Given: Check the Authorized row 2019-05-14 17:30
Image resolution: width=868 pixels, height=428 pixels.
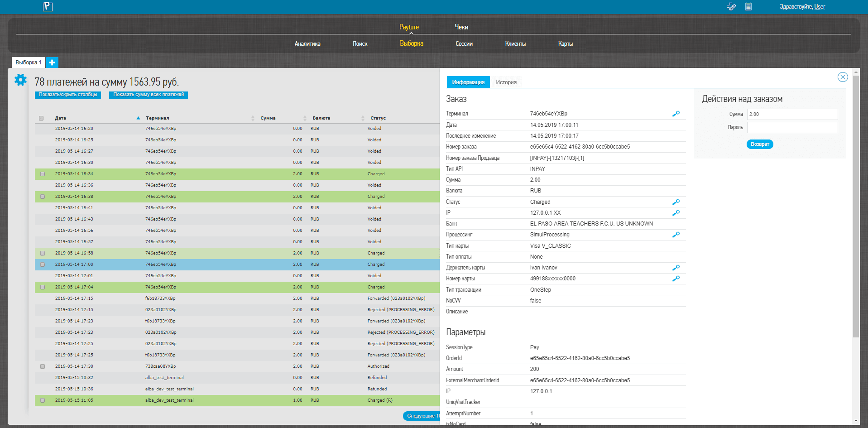Looking at the screenshot, I should tap(43, 366).
